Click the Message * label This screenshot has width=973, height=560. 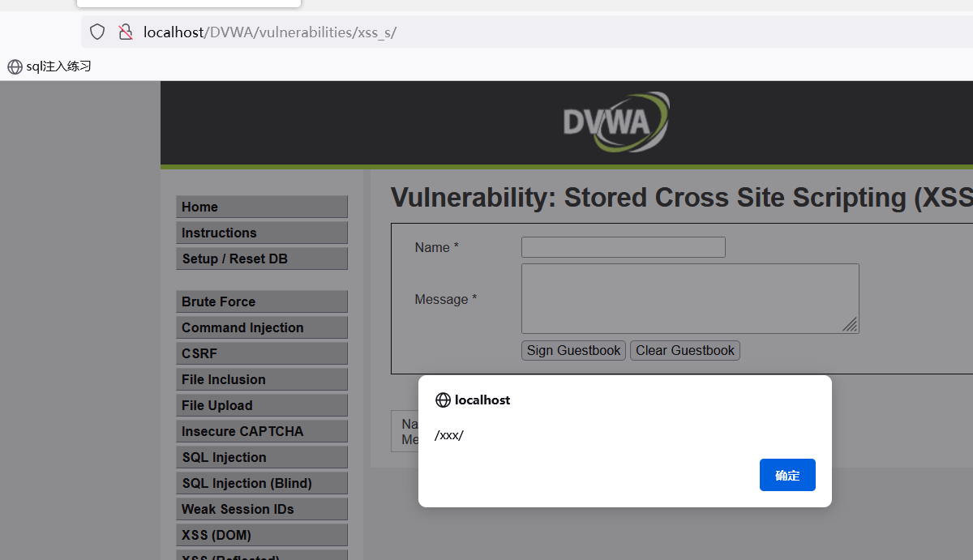tap(446, 299)
